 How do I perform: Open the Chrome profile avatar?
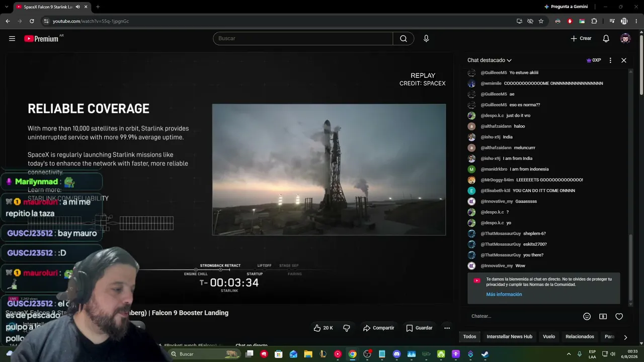tap(624, 21)
